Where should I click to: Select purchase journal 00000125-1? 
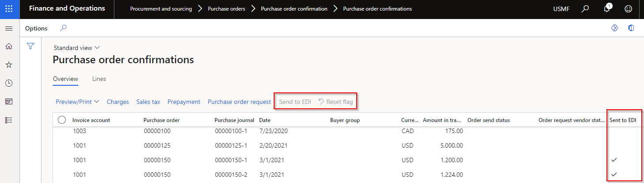tap(230, 145)
